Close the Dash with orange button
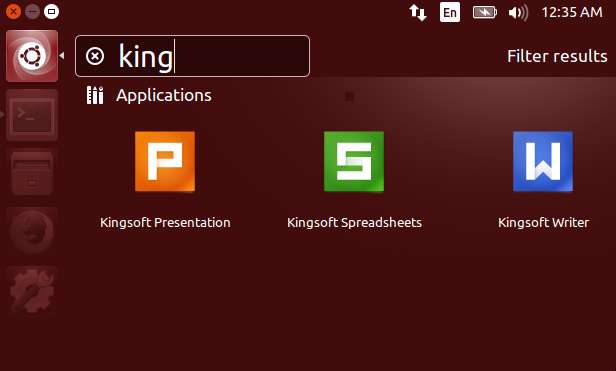This screenshot has width=616, height=371. click(13, 11)
